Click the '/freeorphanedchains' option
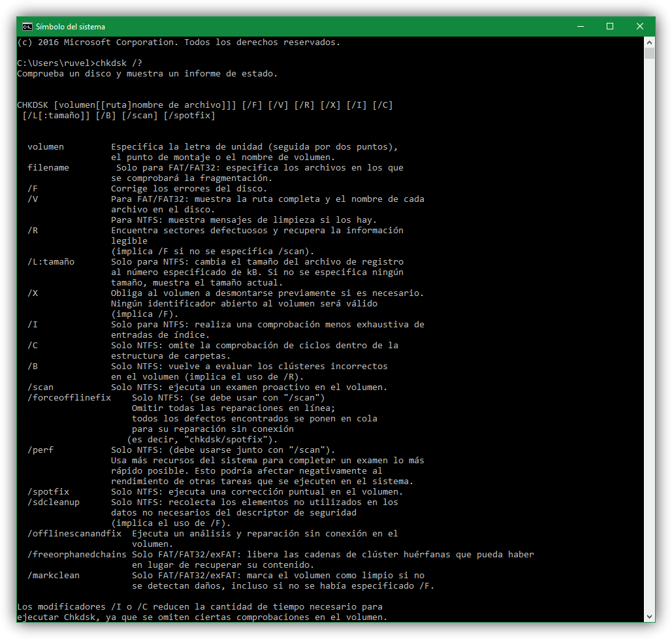This screenshot has width=672, height=639. click(x=77, y=555)
